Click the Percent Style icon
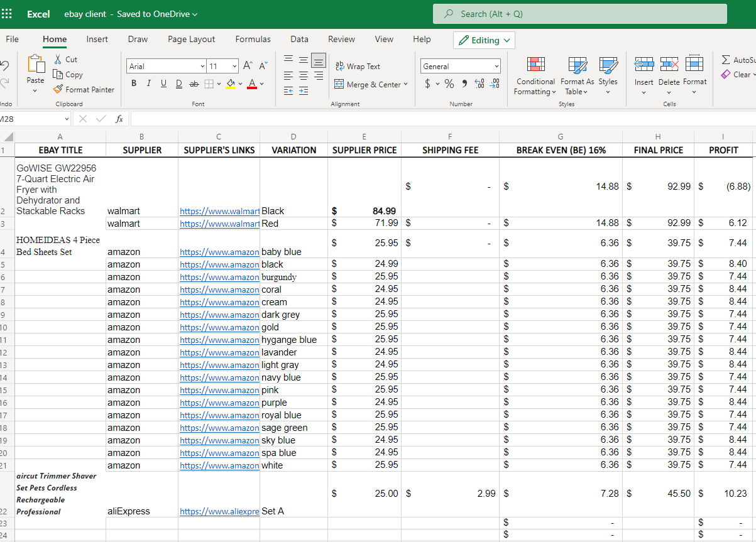This screenshot has width=756, height=542. [449, 84]
